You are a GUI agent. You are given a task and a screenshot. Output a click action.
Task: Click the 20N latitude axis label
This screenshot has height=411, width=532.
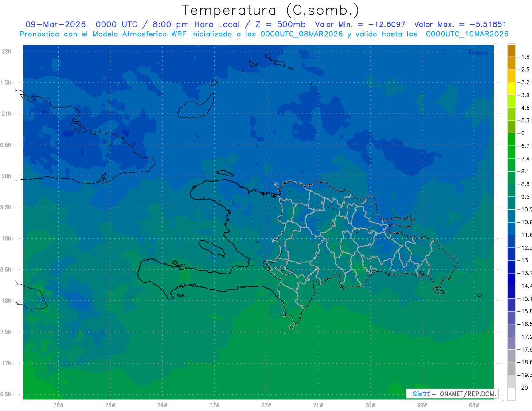click(x=7, y=176)
